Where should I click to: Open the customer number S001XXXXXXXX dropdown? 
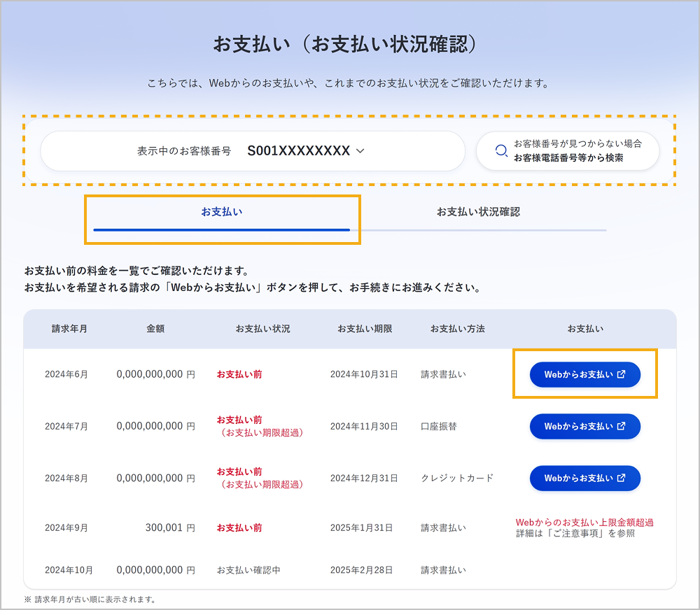[x=253, y=151]
